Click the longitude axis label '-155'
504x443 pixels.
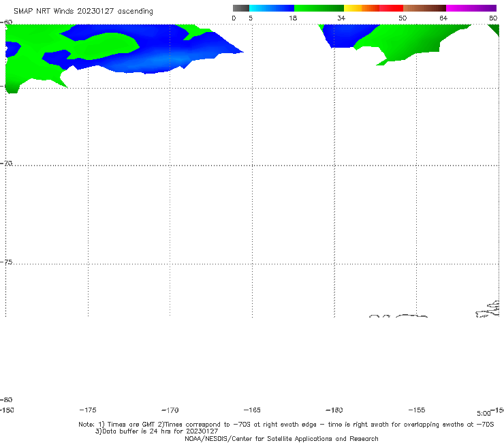pos(417,410)
